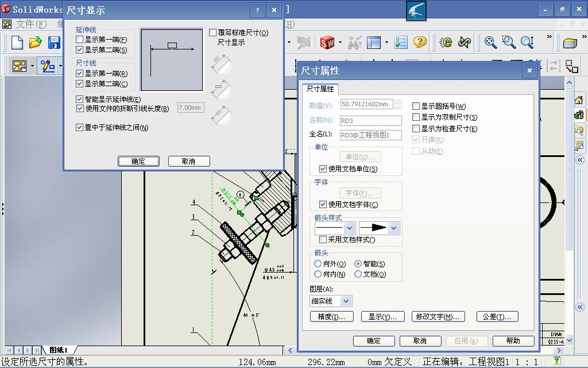The width and height of the screenshot is (588, 368).
Task: Select the 尺寸属性 tab
Action: click(x=320, y=89)
